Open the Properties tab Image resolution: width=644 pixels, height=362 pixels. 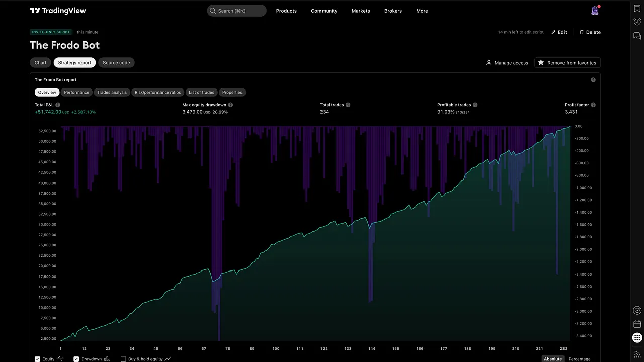(232, 92)
